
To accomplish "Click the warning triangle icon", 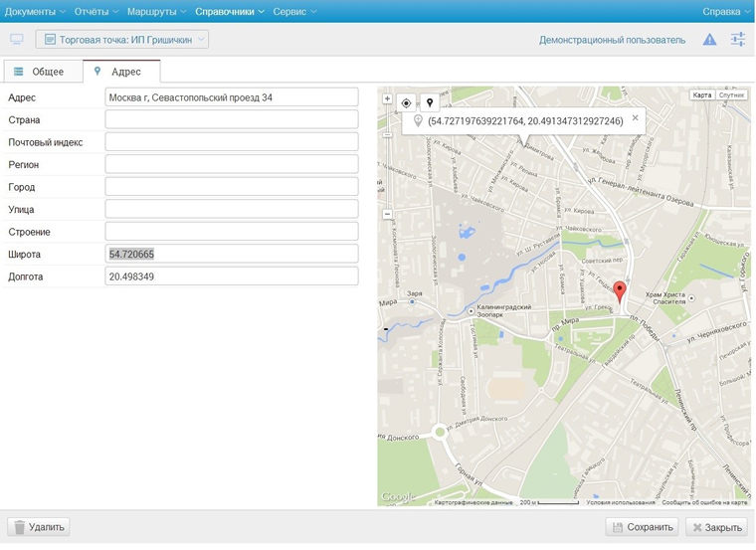I will point(709,40).
